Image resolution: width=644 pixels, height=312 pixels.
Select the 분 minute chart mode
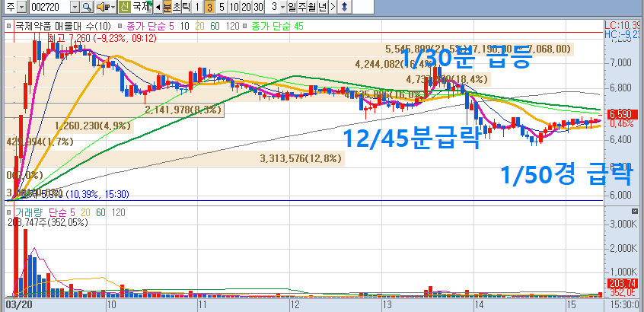[x=167, y=7]
